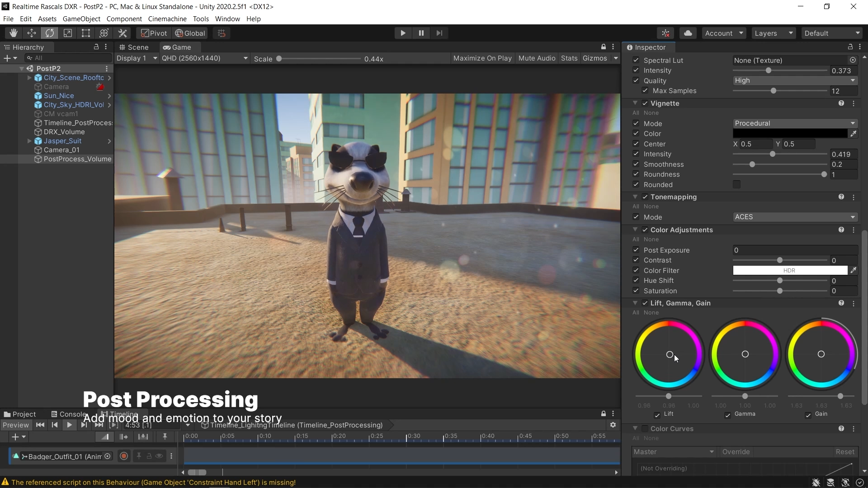This screenshot has height=488, width=868.
Task: Click Maximize On Play button
Action: point(482,58)
